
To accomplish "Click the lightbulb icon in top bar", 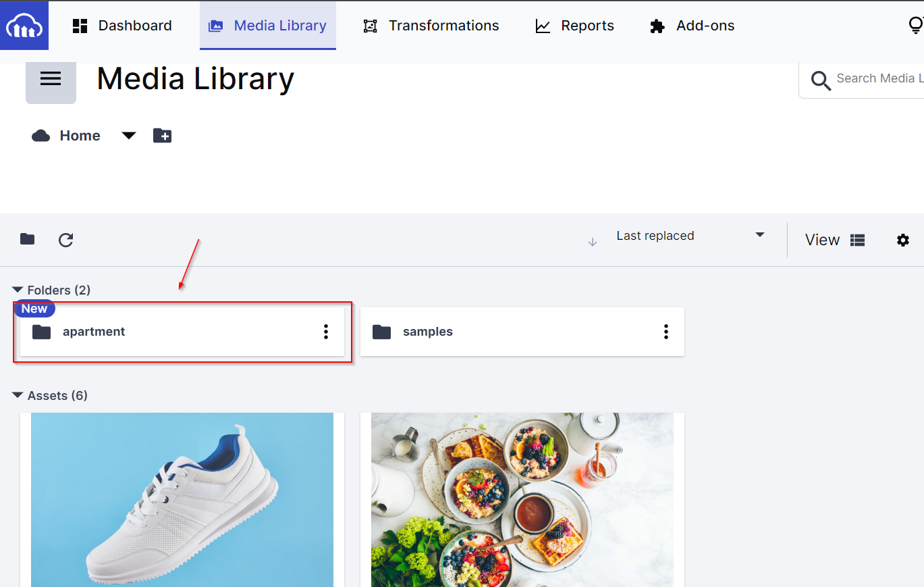I will pos(916,26).
